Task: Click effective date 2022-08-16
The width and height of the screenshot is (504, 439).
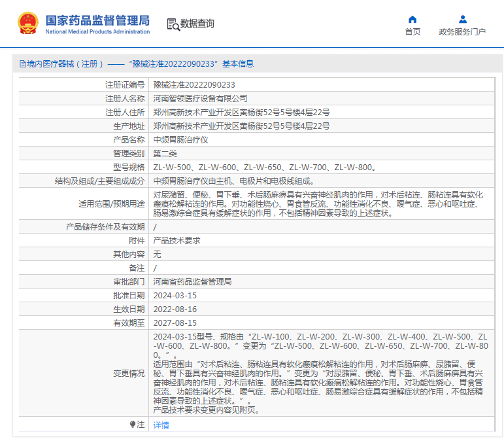Action: pyautogui.click(x=175, y=309)
